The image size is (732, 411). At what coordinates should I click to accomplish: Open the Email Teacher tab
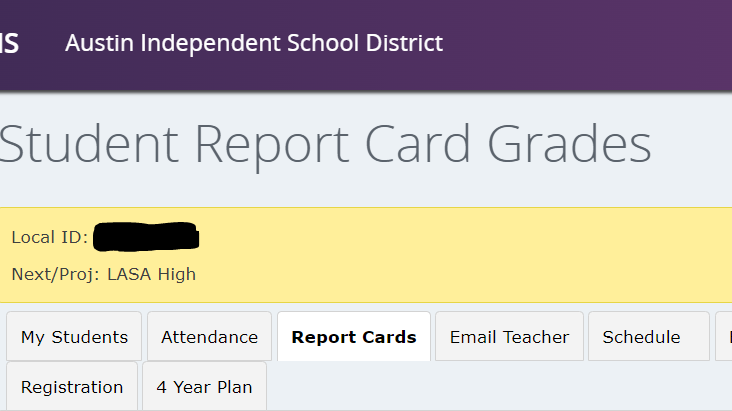[x=509, y=337]
